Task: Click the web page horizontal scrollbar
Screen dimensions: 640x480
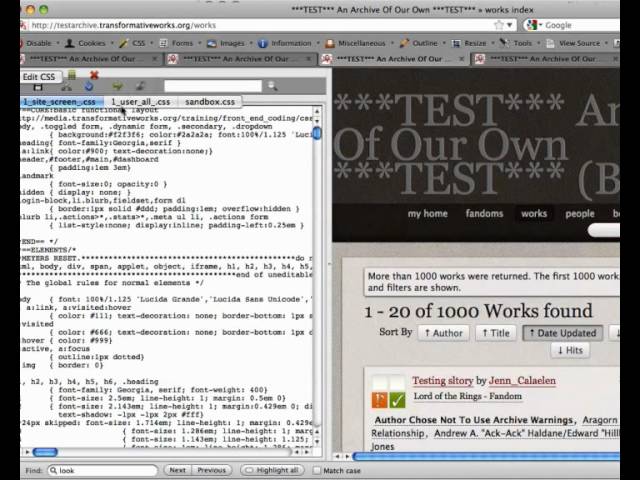Action: (x=486, y=456)
